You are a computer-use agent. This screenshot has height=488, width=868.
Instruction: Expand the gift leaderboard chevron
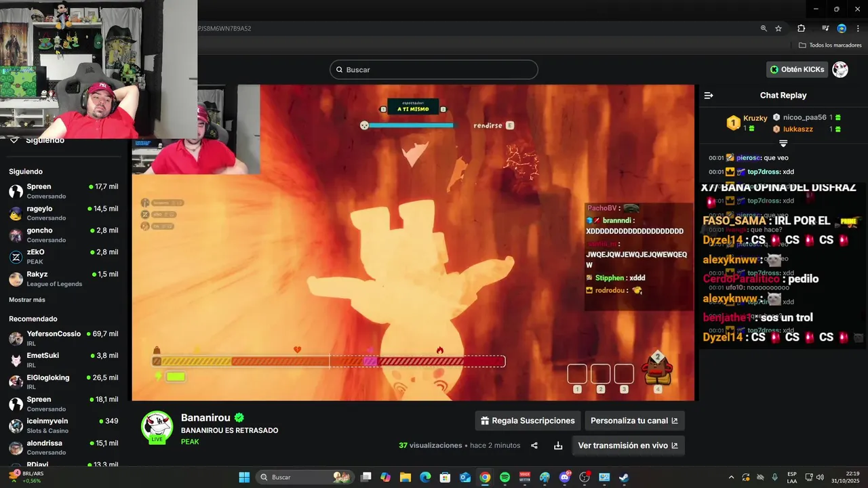coord(783,143)
